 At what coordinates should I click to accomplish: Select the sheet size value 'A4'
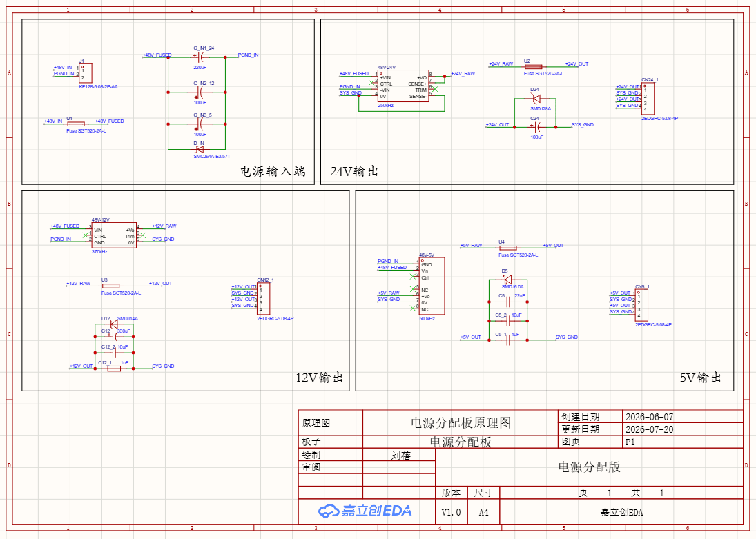click(x=483, y=512)
